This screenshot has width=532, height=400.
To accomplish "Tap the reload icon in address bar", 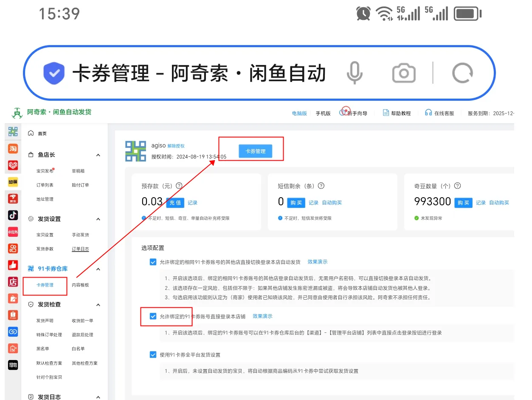I will tap(462, 73).
